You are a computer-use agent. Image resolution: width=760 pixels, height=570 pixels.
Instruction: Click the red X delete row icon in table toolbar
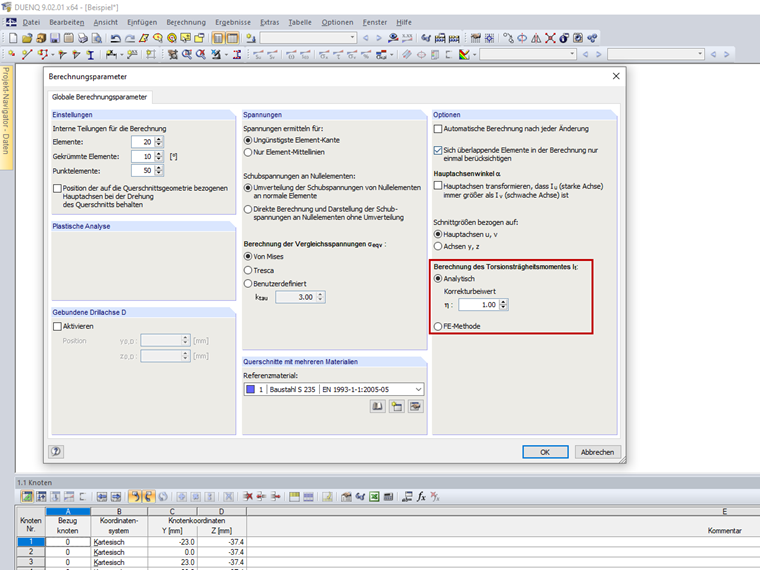point(248,496)
